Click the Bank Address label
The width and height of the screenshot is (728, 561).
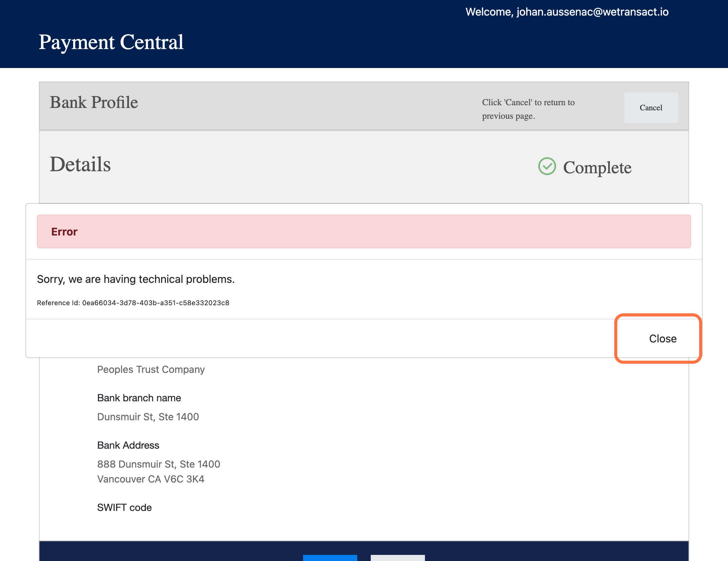(128, 445)
